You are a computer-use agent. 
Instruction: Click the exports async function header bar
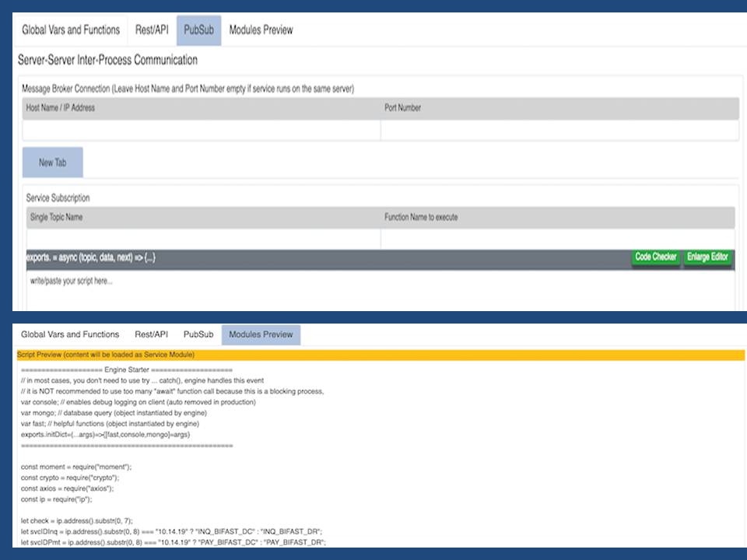tap(311, 258)
